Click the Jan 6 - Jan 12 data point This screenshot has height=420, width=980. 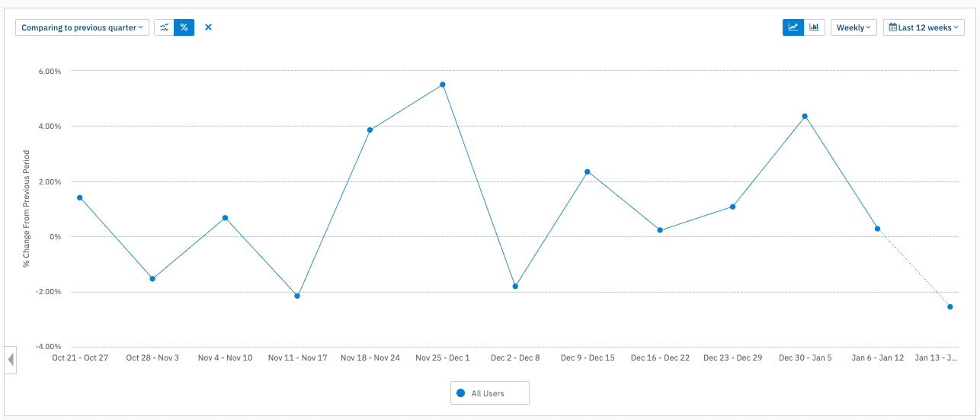pyautogui.click(x=877, y=229)
